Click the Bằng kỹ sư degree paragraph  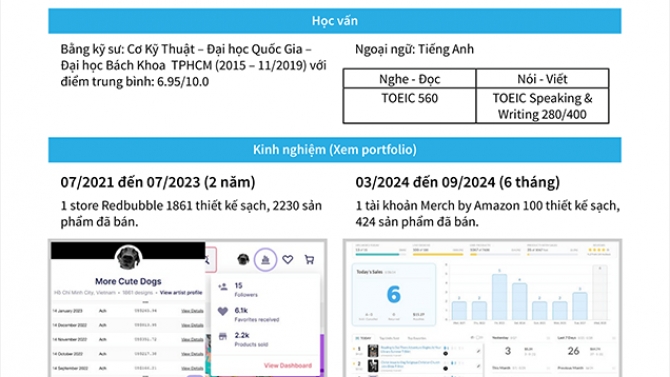[x=193, y=65]
